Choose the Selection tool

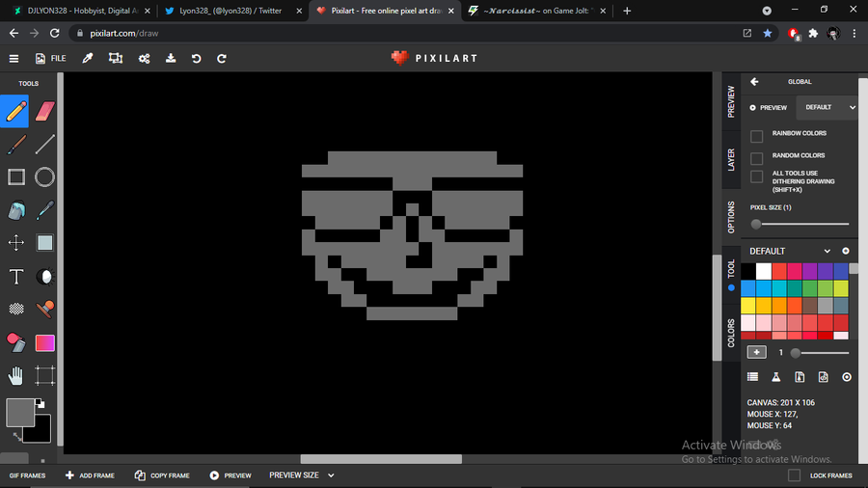[x=44, y=243]
